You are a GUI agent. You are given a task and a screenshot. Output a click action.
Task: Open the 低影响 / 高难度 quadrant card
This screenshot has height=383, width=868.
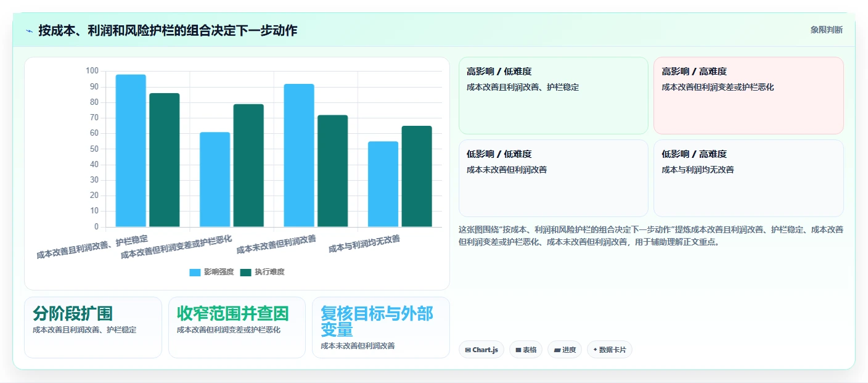pos(748,178)
